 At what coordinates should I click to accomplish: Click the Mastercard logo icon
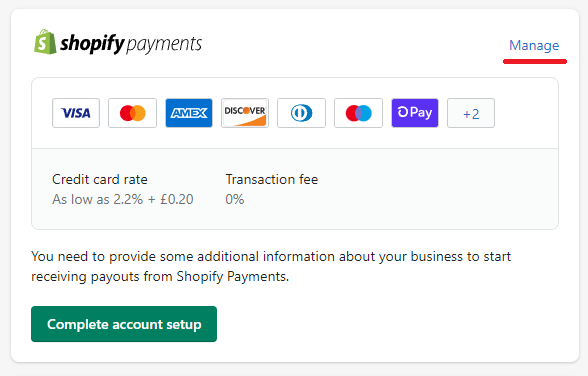[x=132, y=113]
